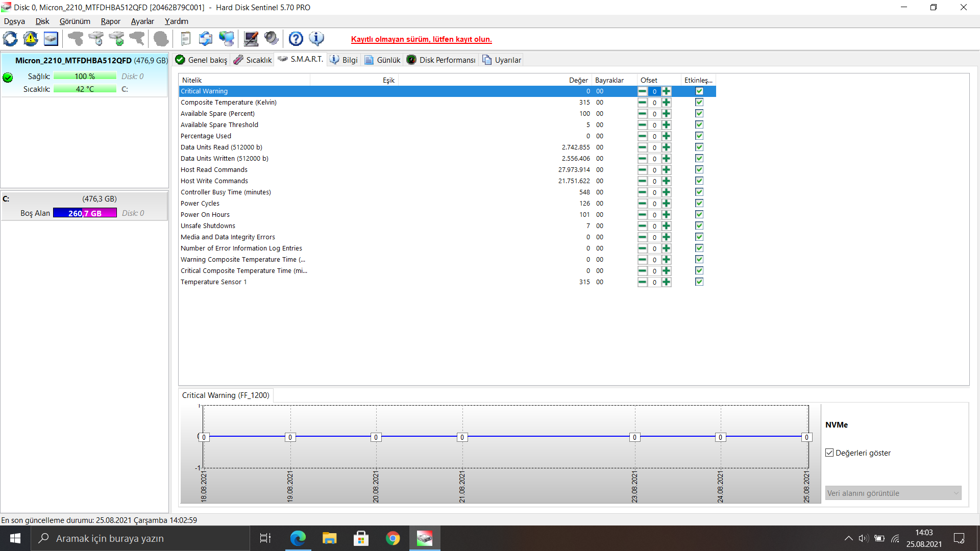This screenshot has width=980, height=551.
Task: Click the refresh-with-warning toolbar icon
Action: click(31, 39)
